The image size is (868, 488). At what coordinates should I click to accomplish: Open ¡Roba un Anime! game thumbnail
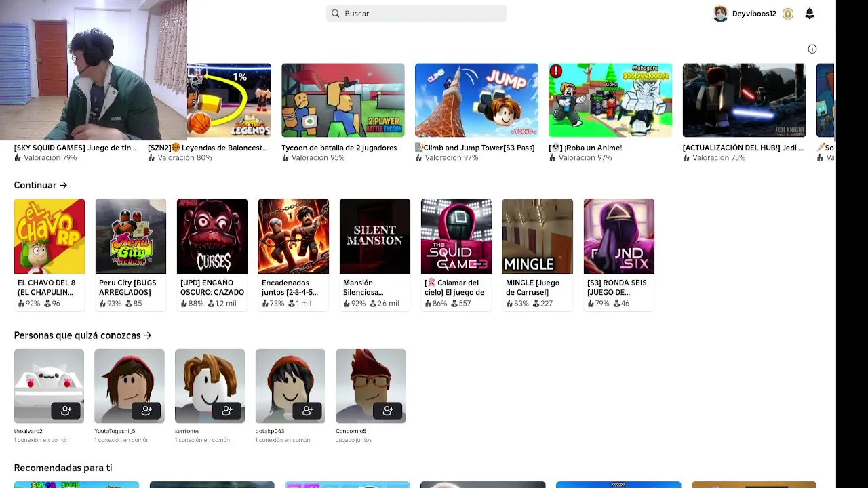pos(610,100)
